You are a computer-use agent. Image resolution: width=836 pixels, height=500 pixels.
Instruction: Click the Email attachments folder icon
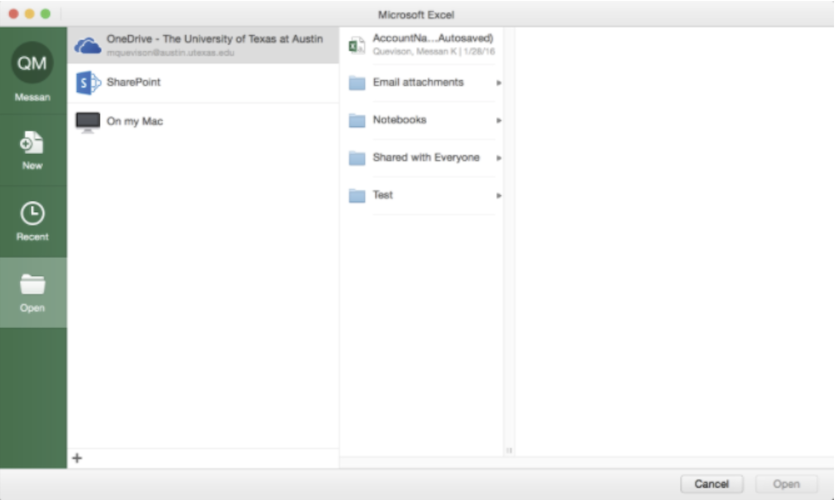click(x=357, y=83)
